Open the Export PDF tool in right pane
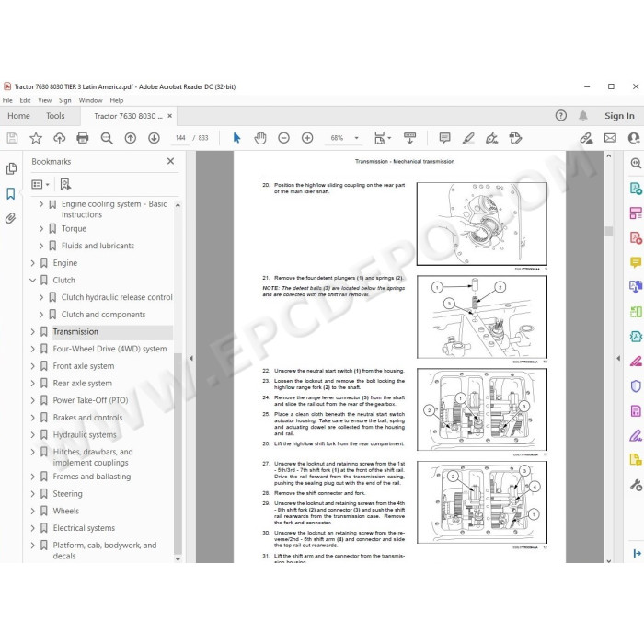Screen dimensions: 644x644 click(x=636, y=189)
